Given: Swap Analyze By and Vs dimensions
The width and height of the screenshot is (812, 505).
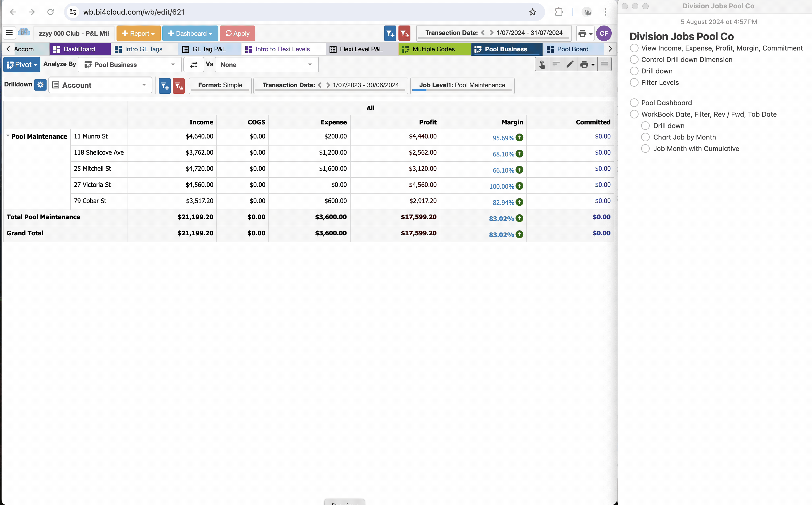Looking at the screenshot, I should pyautogui.click(x=194, y=65).
